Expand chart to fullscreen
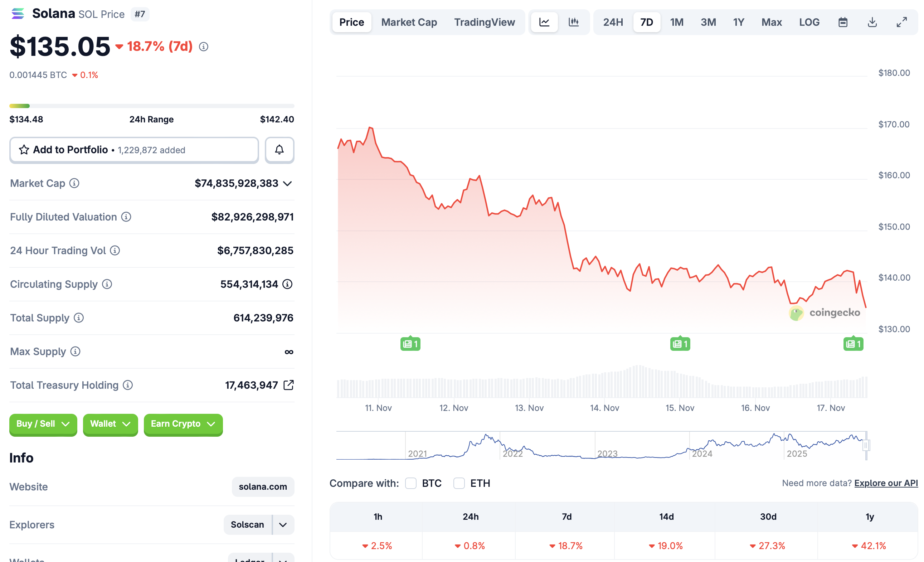924x562 pixels. coord(901,22)
